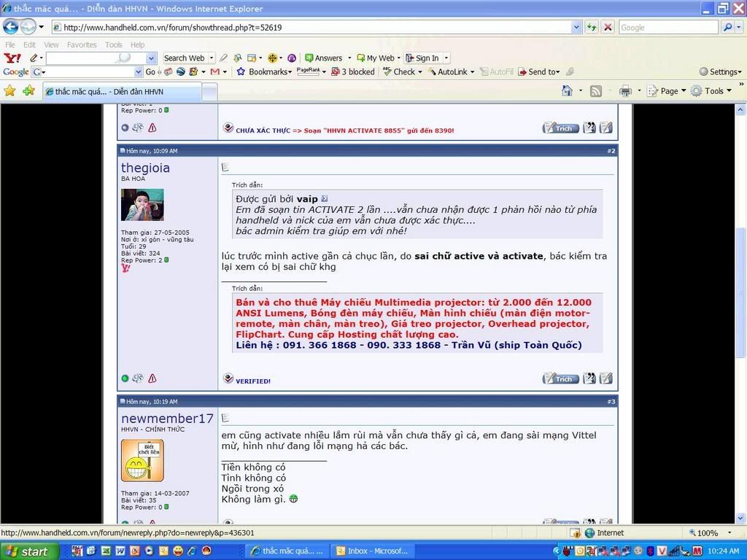Screen dimensions: 747x560
Task: Open the Help menu
Action: pyautogui.click(x=137, y=44)
